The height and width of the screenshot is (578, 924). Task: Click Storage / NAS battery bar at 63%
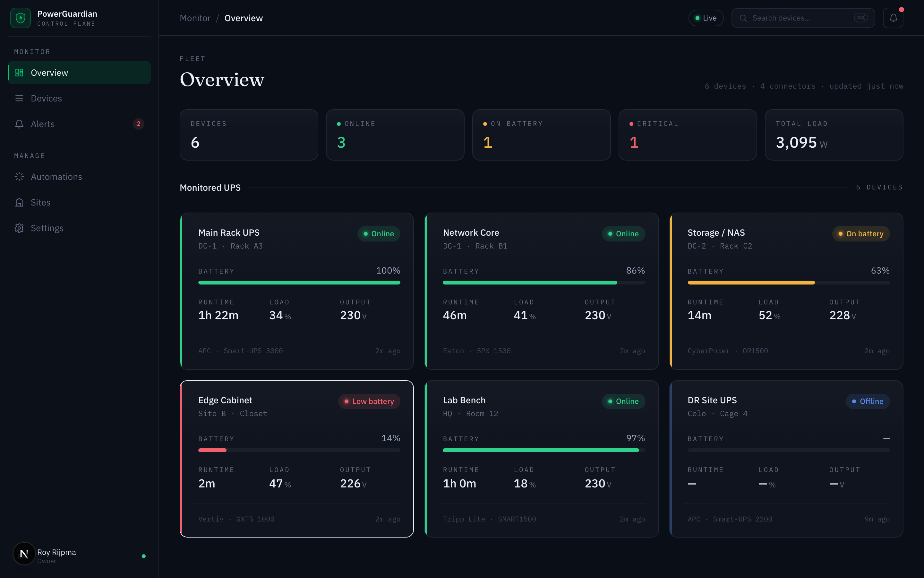[x=789, y=283]
